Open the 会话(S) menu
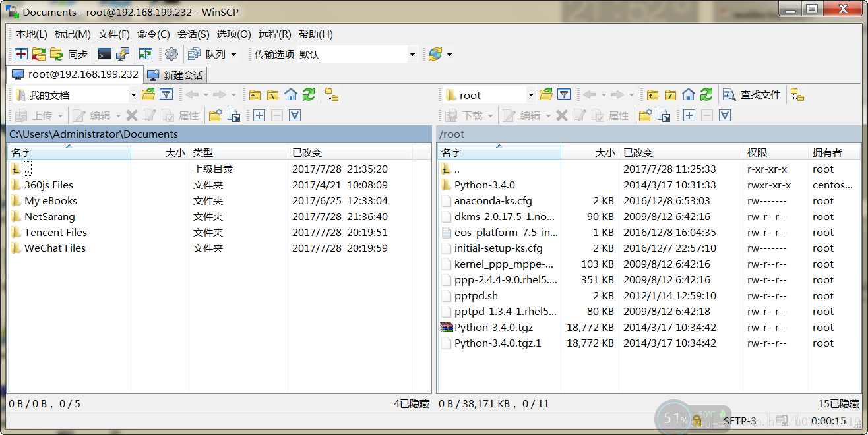Image resolution: width=868 pixels, height=435 pixels. pyautogui.click(x=193, y=34)
